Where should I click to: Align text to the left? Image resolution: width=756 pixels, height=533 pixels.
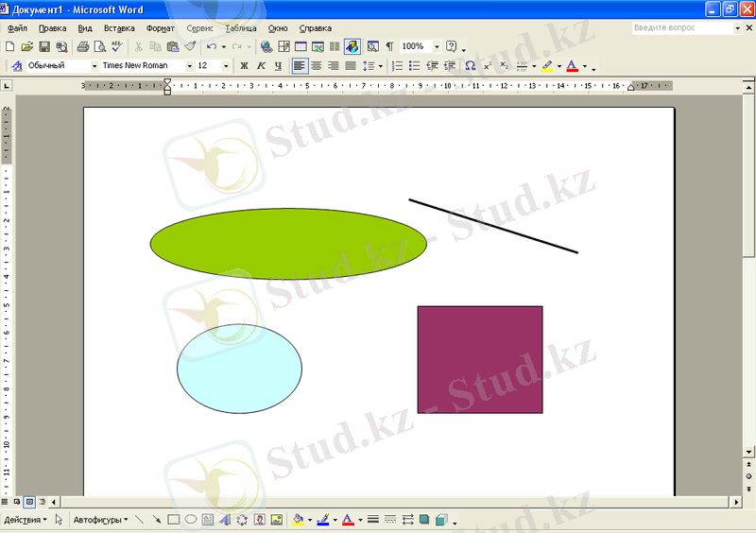click(300, 65)
